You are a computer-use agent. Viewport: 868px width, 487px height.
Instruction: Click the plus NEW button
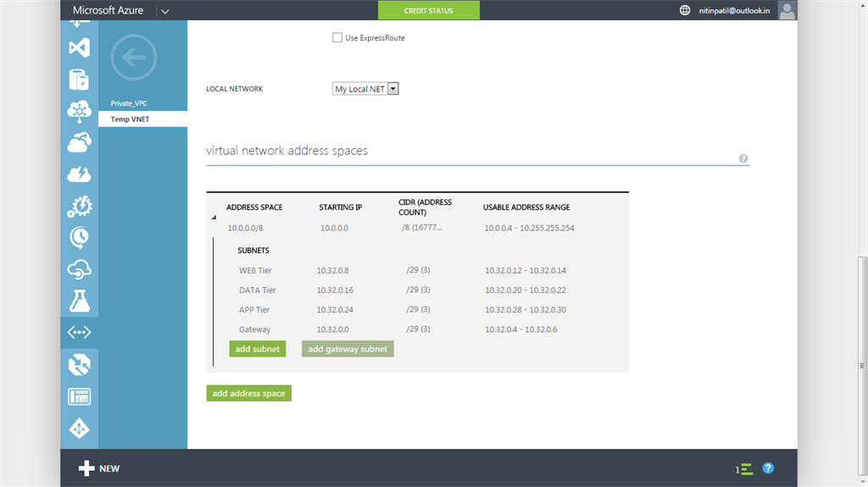pos(99,468)
